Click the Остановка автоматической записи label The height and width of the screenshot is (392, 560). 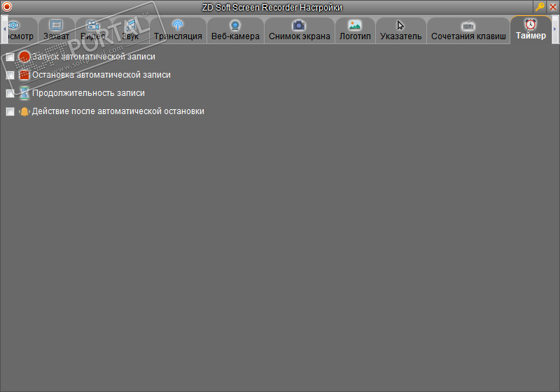[x=101, y=75]
